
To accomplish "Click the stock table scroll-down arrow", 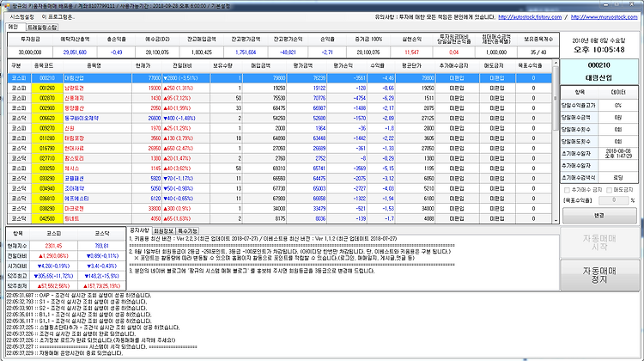I will pos(556,220).
